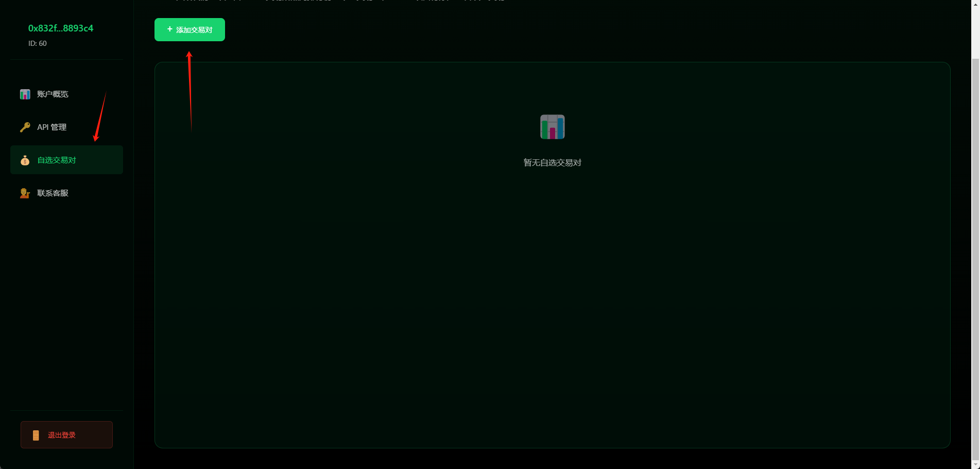Click the ID: 60 label under the address
The image size is (980, 469).
[38, 44]
